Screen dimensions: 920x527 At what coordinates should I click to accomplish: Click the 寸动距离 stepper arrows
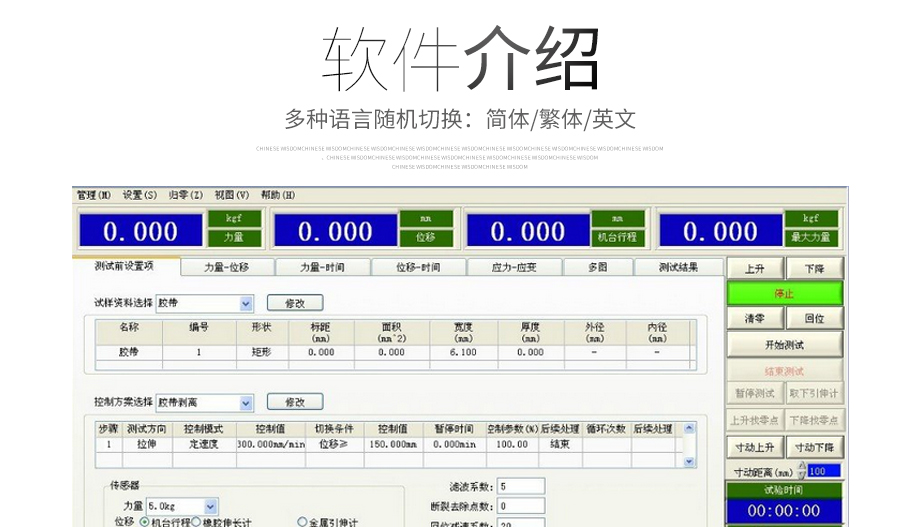[801, 471]
